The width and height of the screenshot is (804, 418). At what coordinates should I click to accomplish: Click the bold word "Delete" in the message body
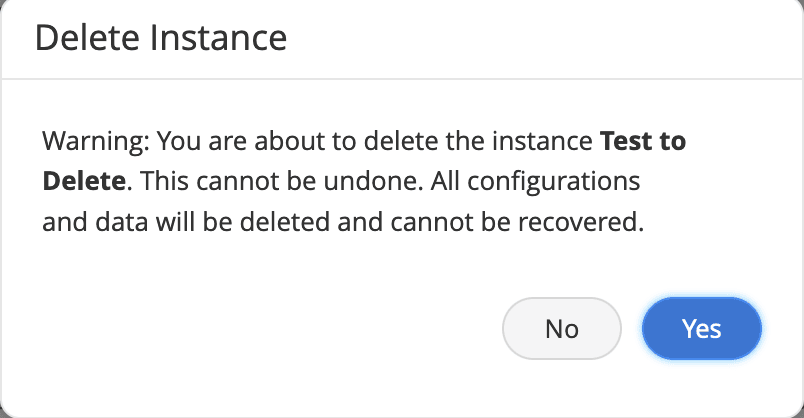(84, 182)
